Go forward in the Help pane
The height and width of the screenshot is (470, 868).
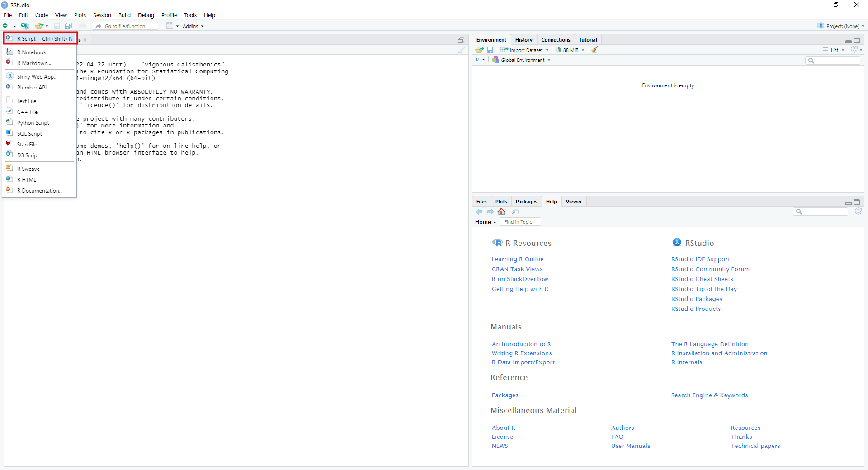[490, 211]
